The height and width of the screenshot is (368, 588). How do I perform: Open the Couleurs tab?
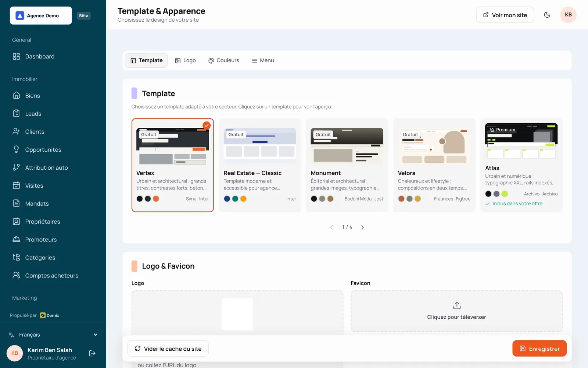point(223,60)
